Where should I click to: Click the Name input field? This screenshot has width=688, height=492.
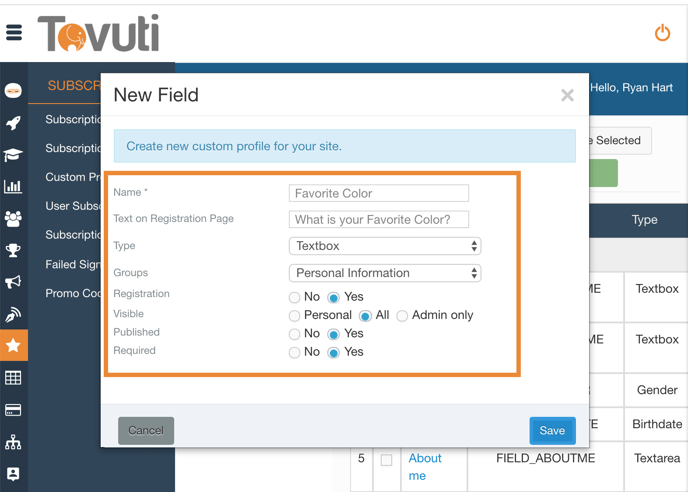point(379,194)
